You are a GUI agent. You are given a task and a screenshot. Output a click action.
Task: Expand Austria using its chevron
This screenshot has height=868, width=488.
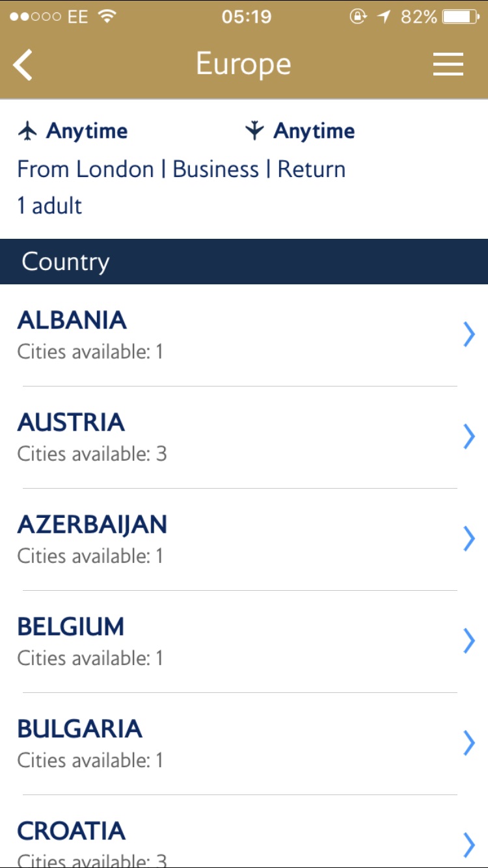[469, 437]
